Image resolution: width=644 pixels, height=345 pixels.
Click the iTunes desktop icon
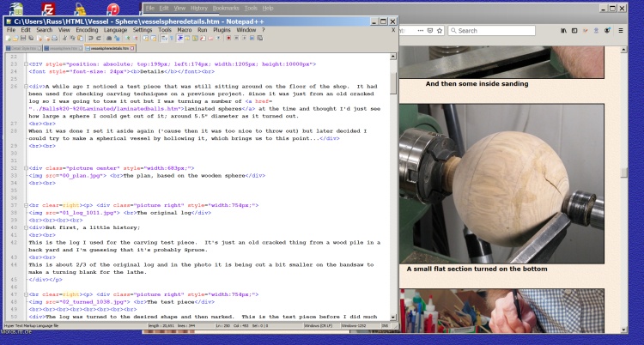112,10
